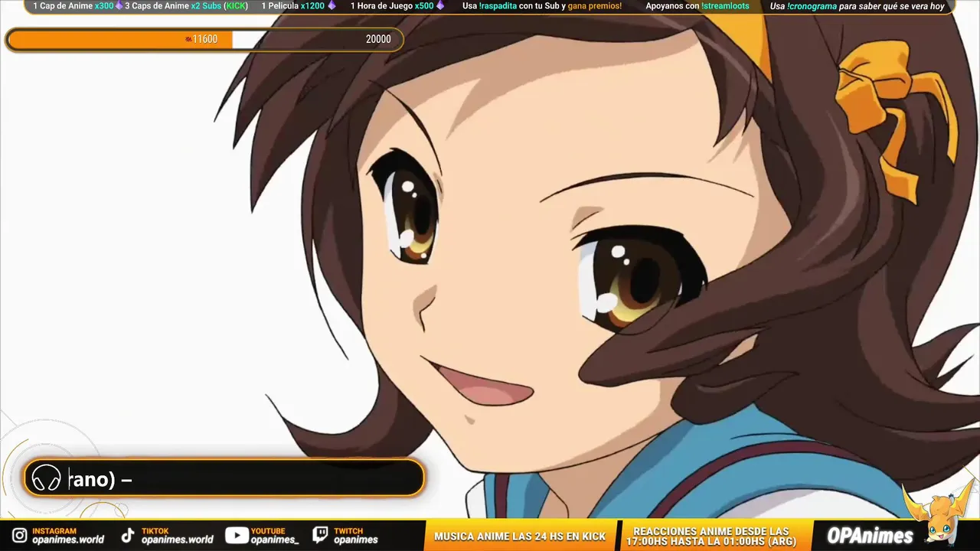
Task: Click the YouTube logo icon
Action: pos(237,536)
